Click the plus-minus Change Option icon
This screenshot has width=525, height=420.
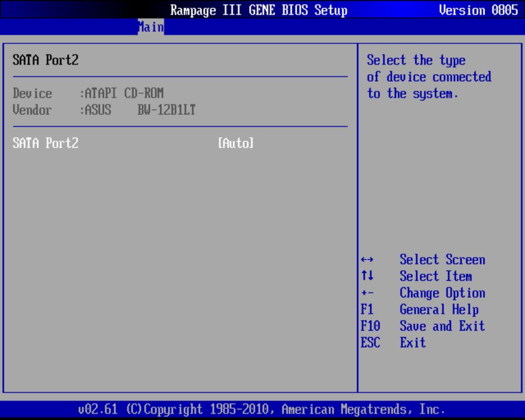[x=367, y=293]
